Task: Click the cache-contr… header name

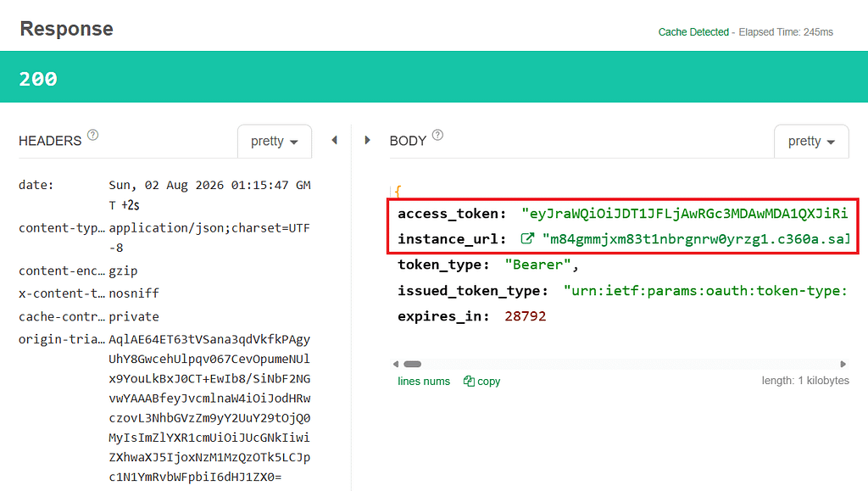Action: [x=61, y=316]
